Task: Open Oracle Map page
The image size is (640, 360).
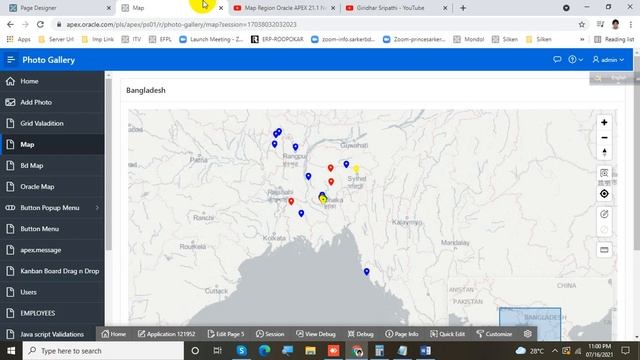Action: tap(52, 187)
